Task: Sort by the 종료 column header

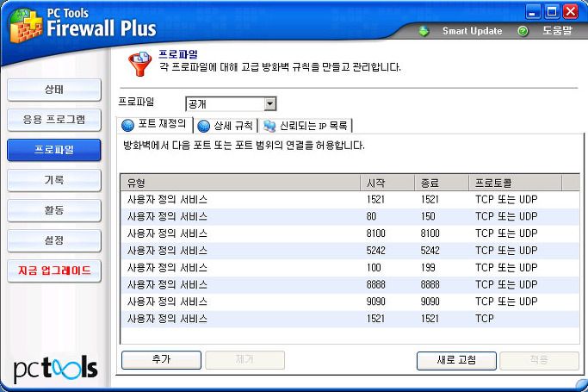Action: pyautogui.click(x=442, y=183)
